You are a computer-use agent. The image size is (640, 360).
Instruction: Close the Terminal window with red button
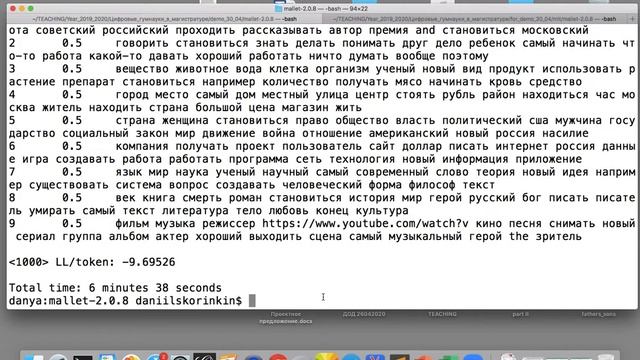point(13,8)
